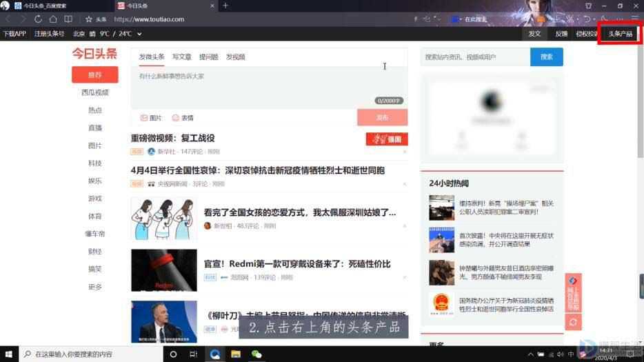The width and height of the screenshot is (644, 362).
Task: Select 体育 channel in sidebar
Action: [x=95, y=216]
